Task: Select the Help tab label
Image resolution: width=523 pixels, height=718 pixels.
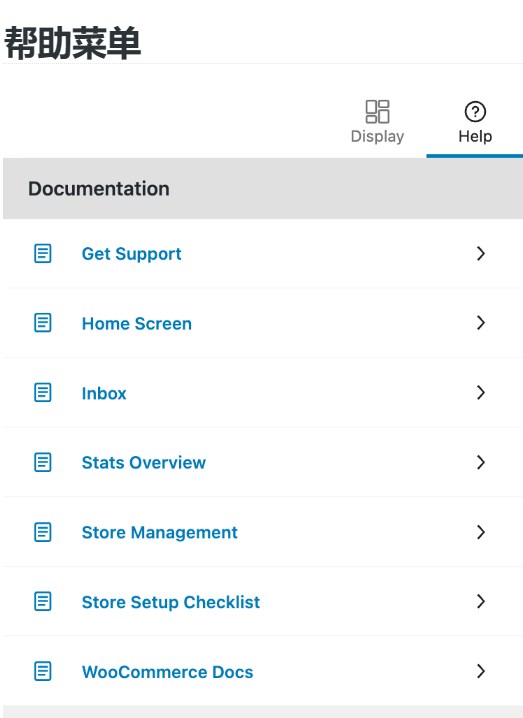Action: pos(475,136)
